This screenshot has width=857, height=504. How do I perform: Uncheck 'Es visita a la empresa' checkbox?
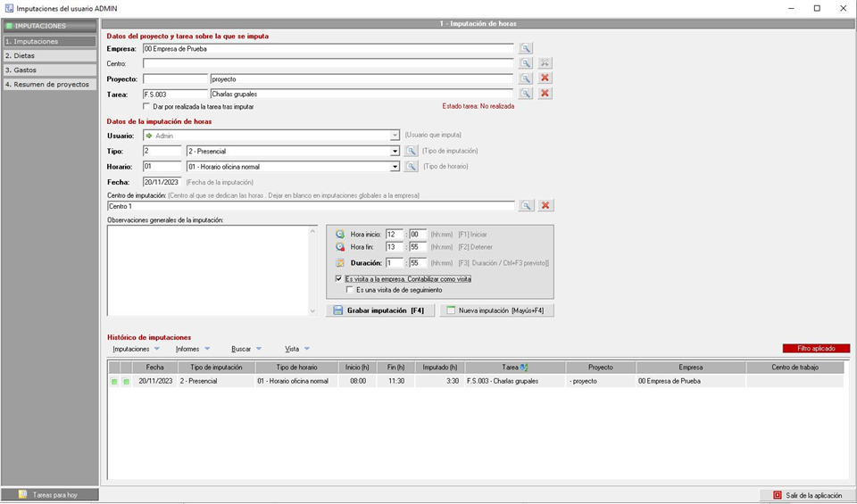click(x=338, y=278)
